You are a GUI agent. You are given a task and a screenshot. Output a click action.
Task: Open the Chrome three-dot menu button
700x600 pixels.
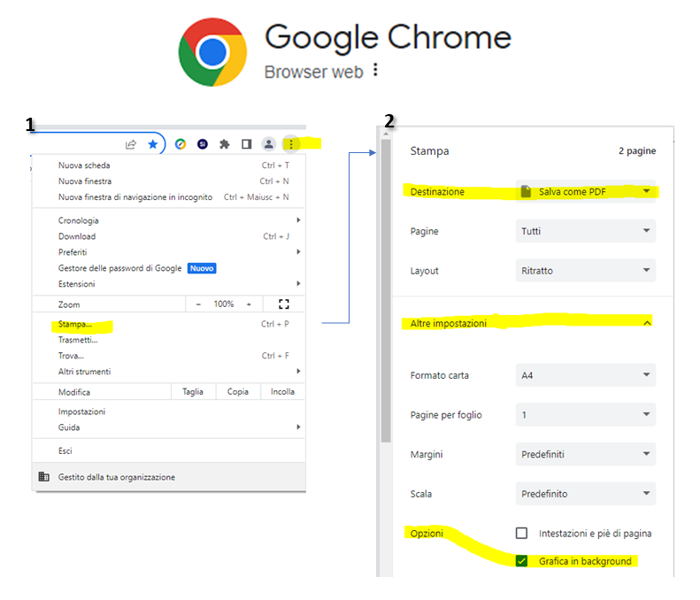[291, 143]
